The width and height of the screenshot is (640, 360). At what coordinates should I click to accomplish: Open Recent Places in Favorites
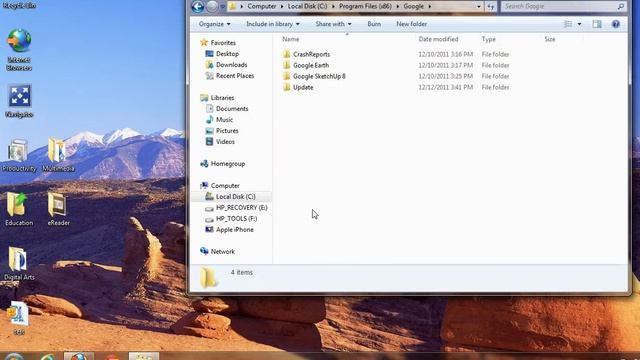tap(235, 76)
